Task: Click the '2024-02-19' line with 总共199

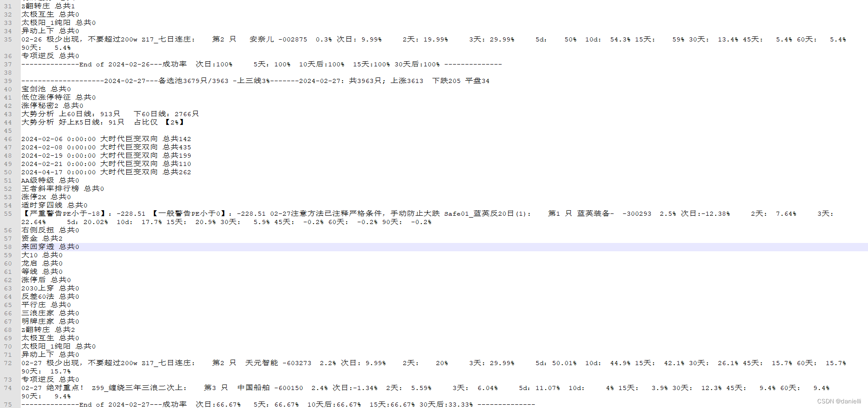Action: [106, 155]
